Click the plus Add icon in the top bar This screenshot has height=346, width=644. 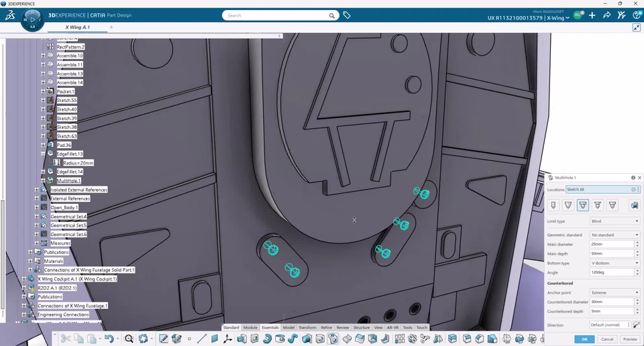coord(592,15)
